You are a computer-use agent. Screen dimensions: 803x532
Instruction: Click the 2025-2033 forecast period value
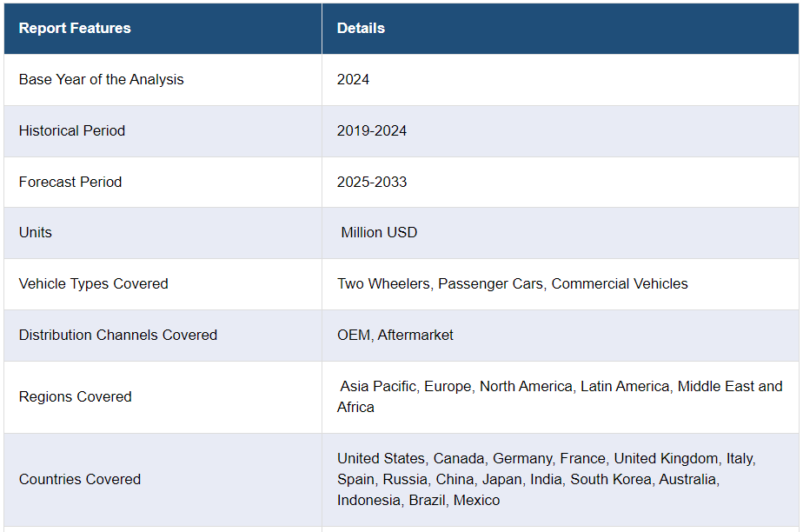pyautogui.click(x=372, y=183)
